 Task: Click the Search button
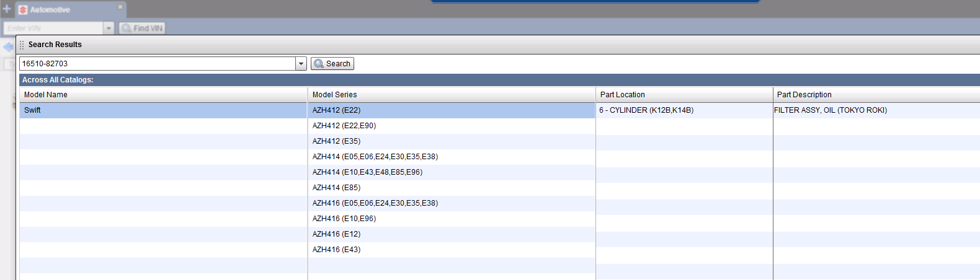(332, 64)
